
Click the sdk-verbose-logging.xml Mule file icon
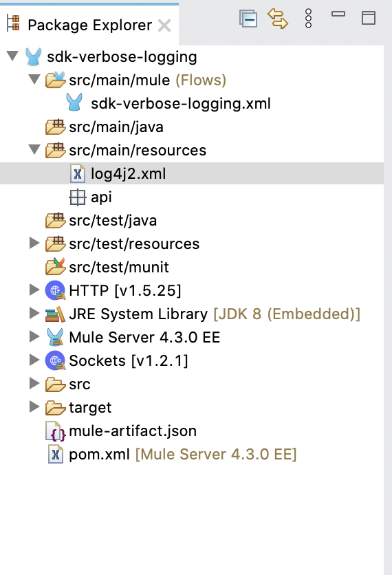pyautogui.click(x=74, y=102)
